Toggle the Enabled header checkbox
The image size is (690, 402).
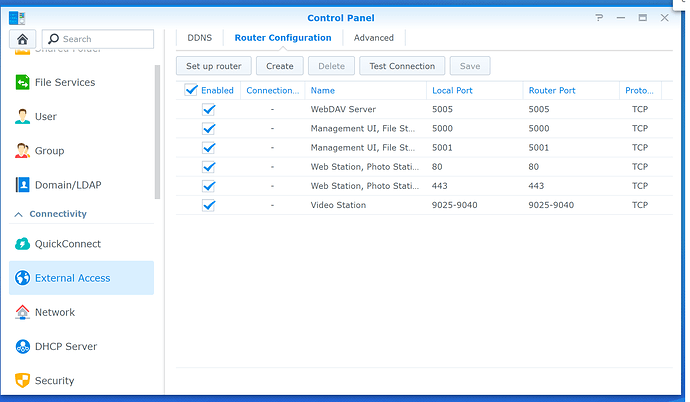(192, 90)
